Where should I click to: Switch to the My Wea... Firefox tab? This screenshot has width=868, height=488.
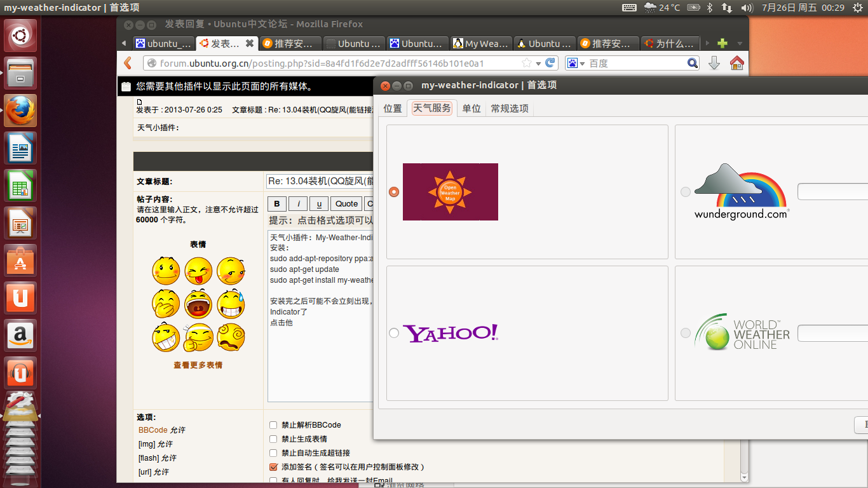click(x=481, y=44)
